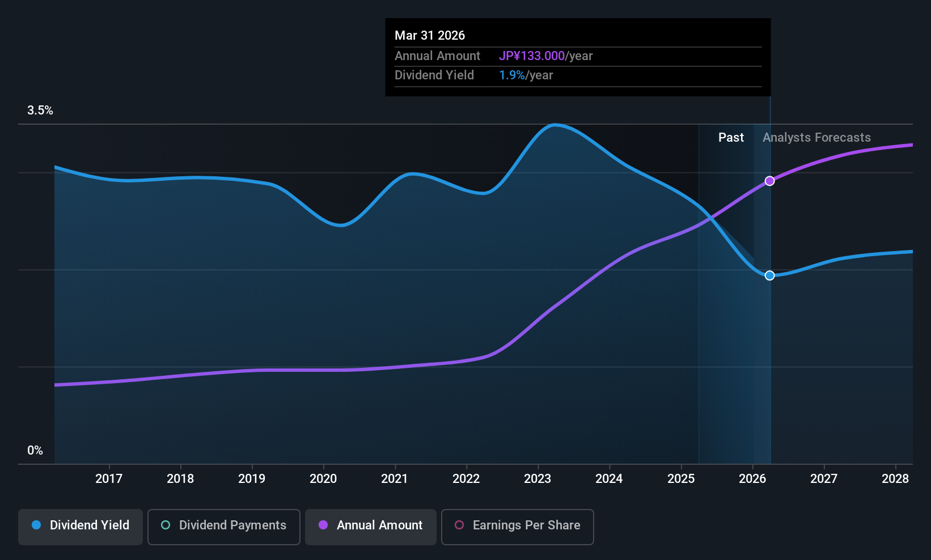Click the 2028 x-axis year label
This screenshot has height=560, width=931.
tap(895, 478)
